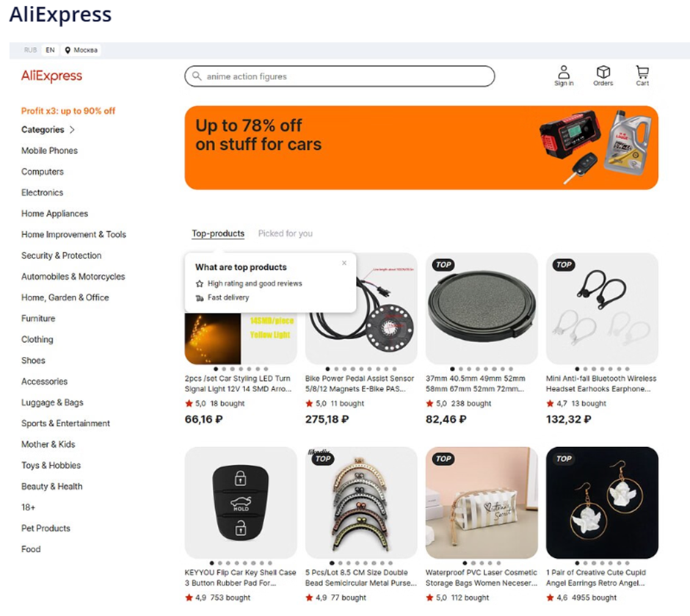
Task: Open the RUB currency selector
Action: coord(30,50)
